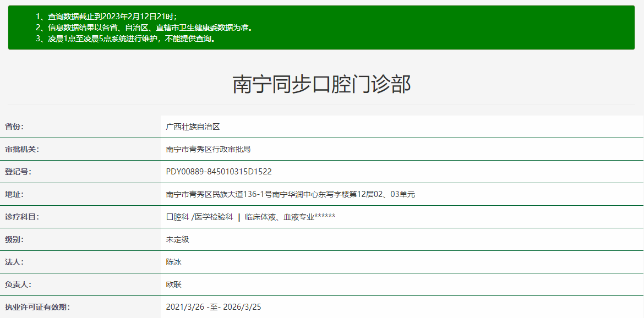The image size is (644, 318).
Task: Select the value 广西壮族自治区
Action: click(193, 127)
